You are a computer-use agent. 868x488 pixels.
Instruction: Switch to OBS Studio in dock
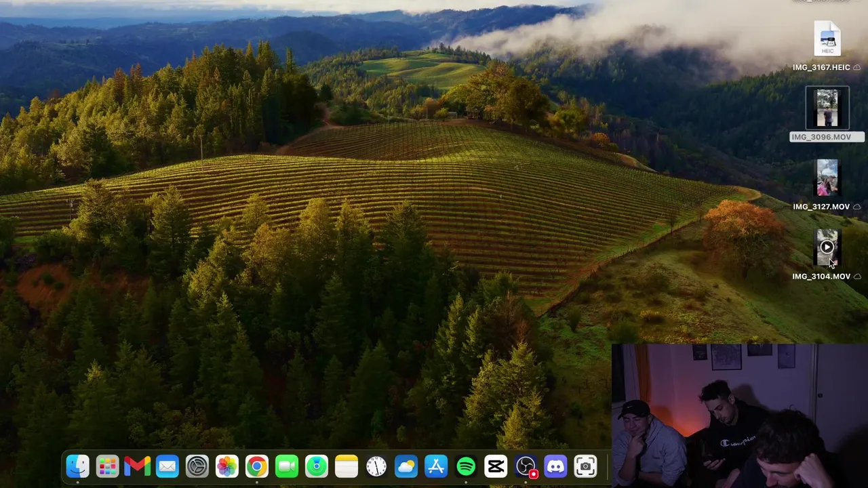click(526, 466)
